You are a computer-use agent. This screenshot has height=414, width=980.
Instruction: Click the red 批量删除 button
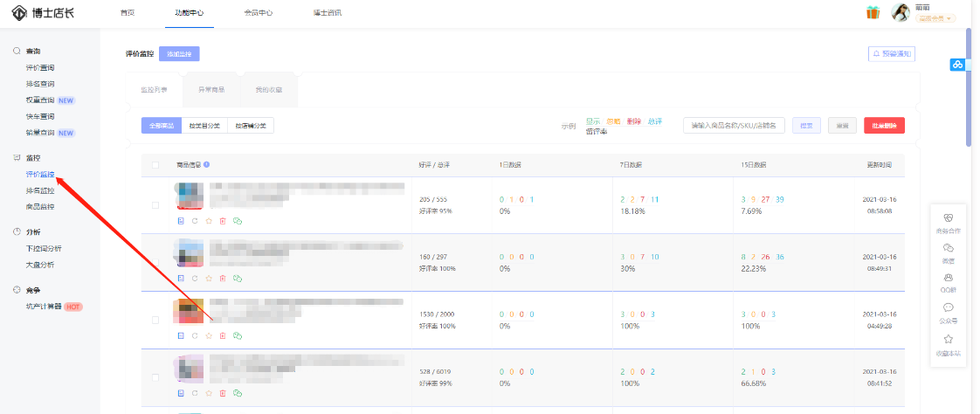[884, 126]
